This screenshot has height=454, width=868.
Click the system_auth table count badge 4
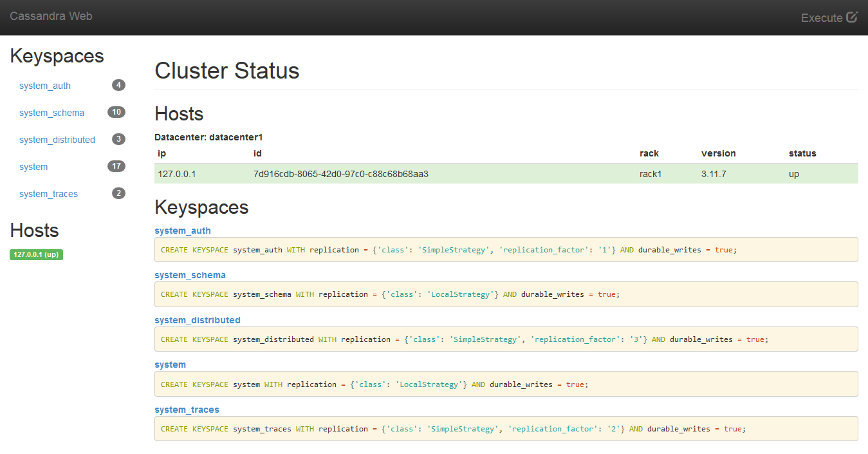(118, 85)
